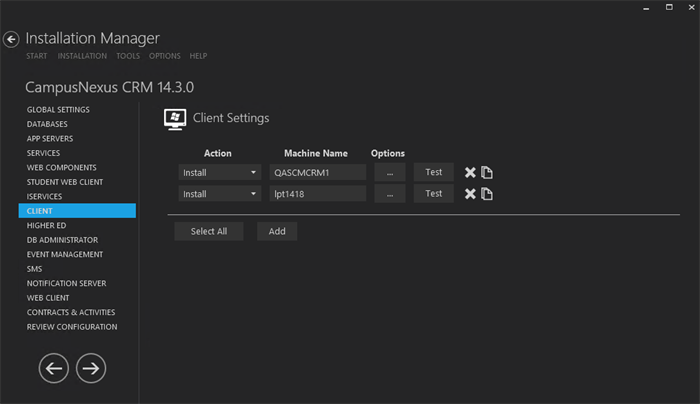Select DATABASES in sidebar
The height and width of the screenshot is (404, 700).
tap(47, 124)
